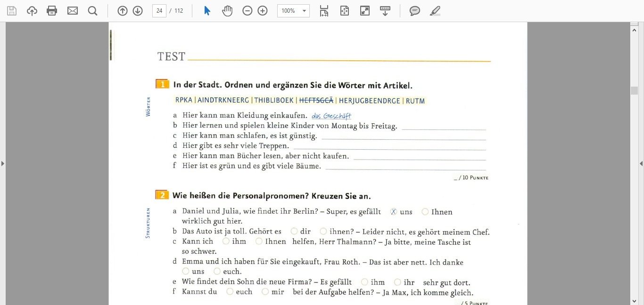Send file by email envelope icon
Viewport: 644px width, 305px height.
(73, 11)
